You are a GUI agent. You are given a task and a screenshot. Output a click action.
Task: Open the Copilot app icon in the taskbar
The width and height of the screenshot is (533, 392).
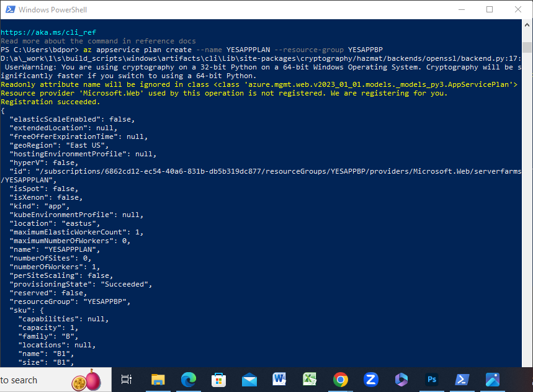[401, 380]
